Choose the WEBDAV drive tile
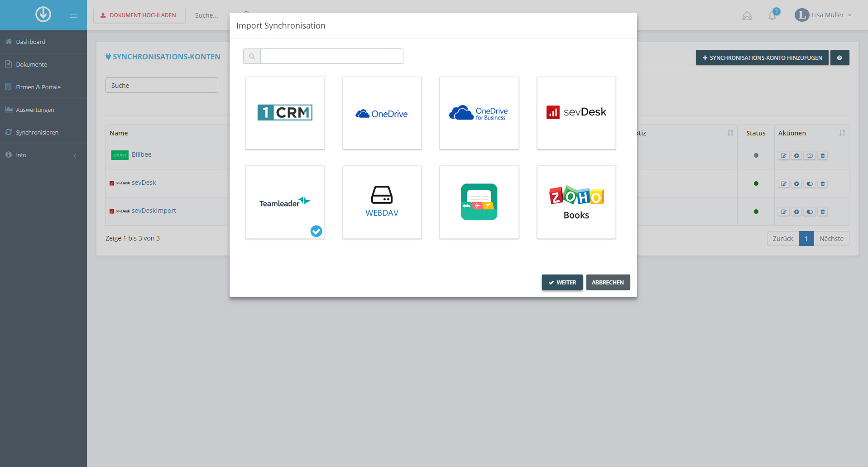868x467 pixels. click(x=382, y=202)
